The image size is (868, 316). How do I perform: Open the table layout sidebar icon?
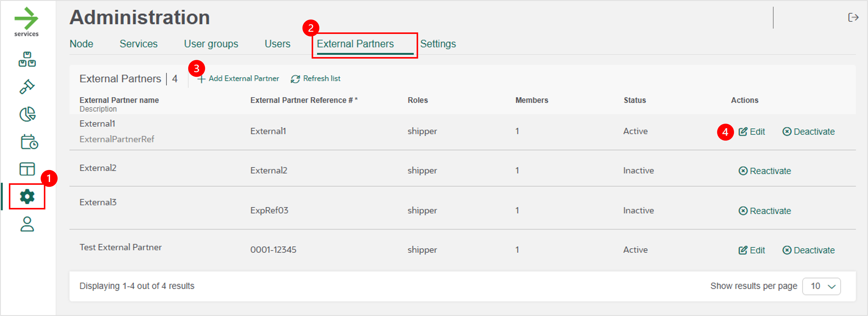pos(27,169)
